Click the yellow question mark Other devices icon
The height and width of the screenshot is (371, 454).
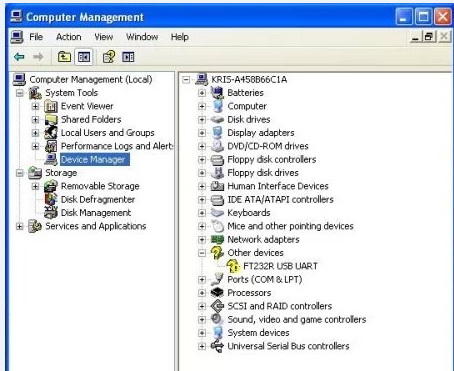217,253
